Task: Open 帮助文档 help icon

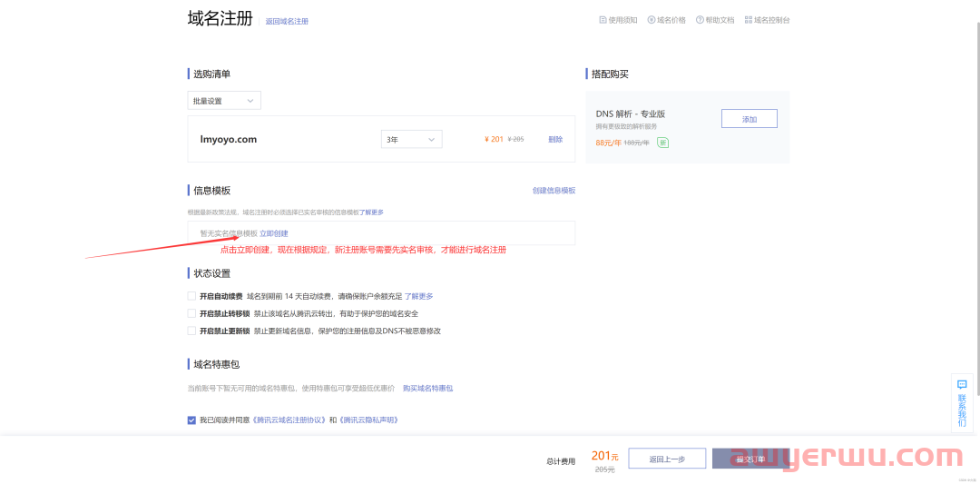Action: 700,20
